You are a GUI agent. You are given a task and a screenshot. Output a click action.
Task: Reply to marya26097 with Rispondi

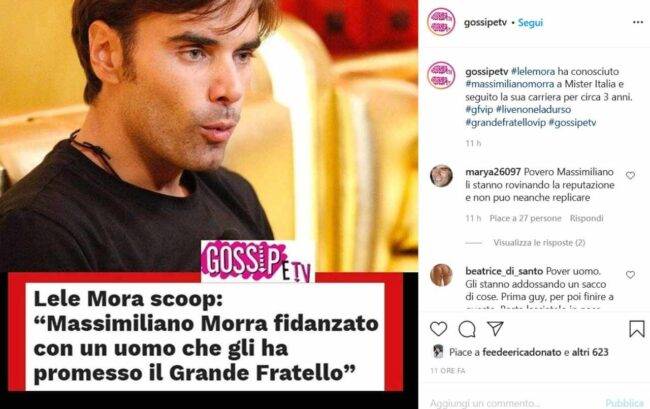pos(586,218)
